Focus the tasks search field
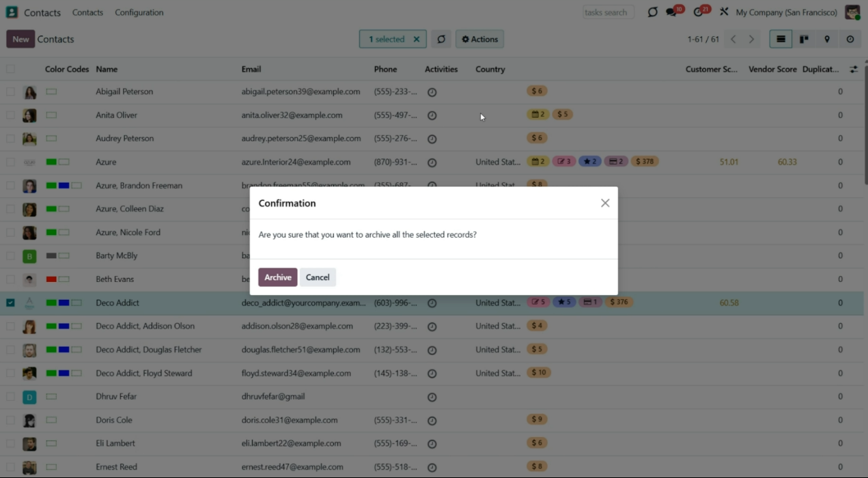 [608, 12]
